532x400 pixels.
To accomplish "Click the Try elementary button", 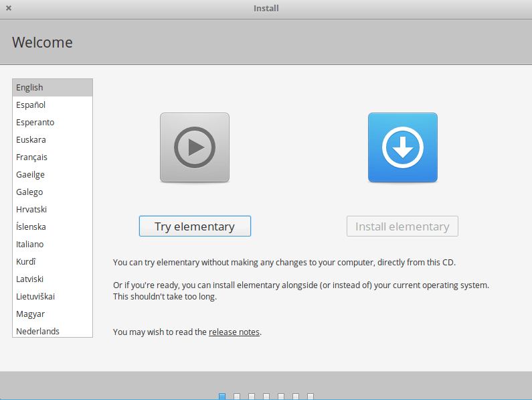I will pyautogui.click(x=195, y=226).
